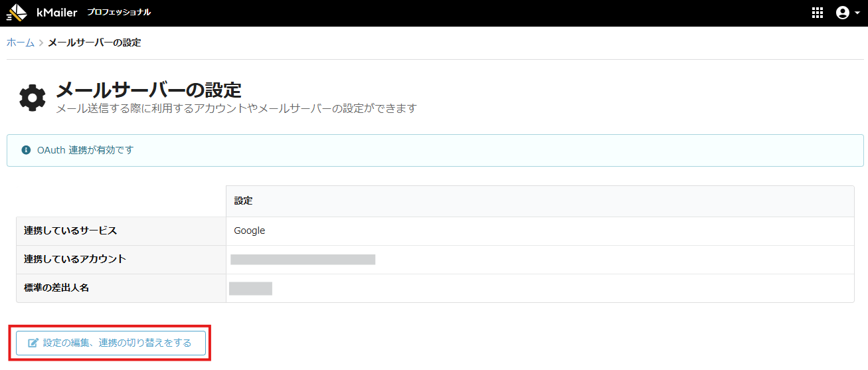Select the 連携しているサービス row label
The width and height of the screenshot is (868, 370).
click(x=70, y=231)
